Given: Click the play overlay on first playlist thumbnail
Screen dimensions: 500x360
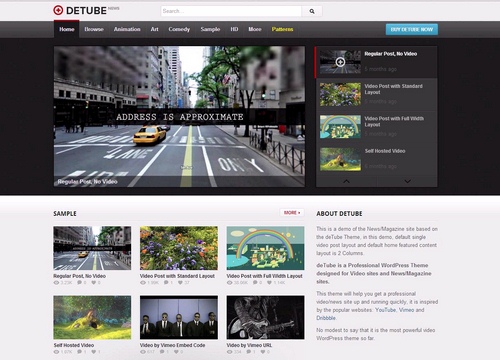Looking at the screenshot, I should (340, 62).
